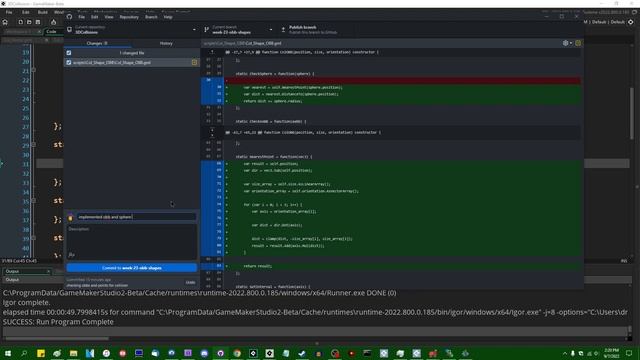This screenshot has width=640, height=360.
Task: Select Col_Shape_OBB.gml in changed files list
Action: coord(131,62)
